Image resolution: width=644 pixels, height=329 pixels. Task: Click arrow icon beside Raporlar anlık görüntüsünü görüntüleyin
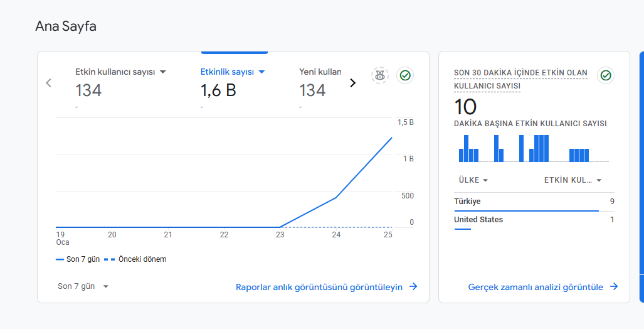(x=413, y=287)
